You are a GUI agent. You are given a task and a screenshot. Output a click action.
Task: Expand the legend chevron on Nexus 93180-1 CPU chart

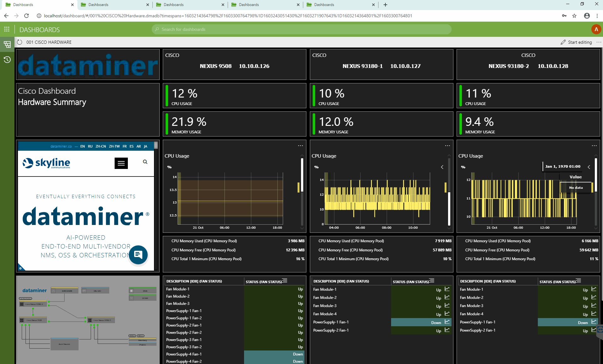(442, 167)
